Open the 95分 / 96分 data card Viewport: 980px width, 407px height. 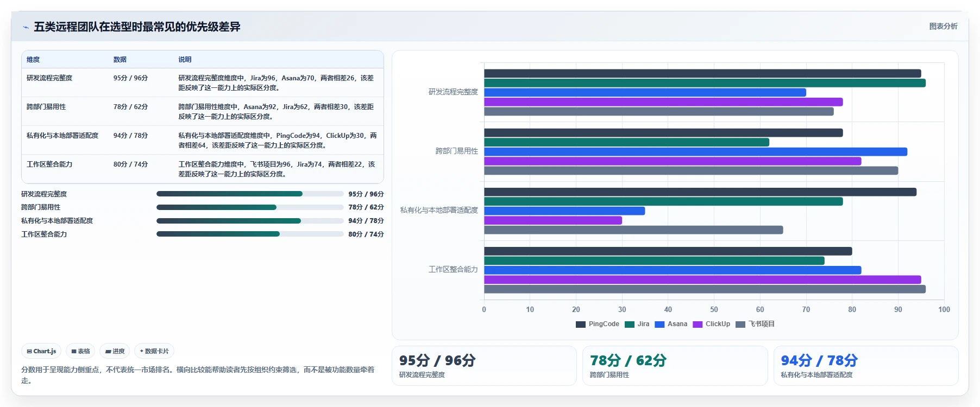tap(484, 366)
